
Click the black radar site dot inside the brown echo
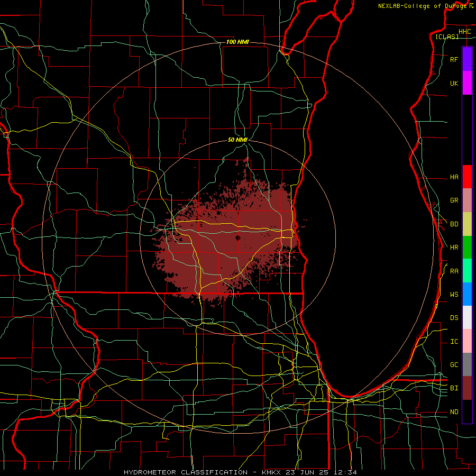click(237, 237)
